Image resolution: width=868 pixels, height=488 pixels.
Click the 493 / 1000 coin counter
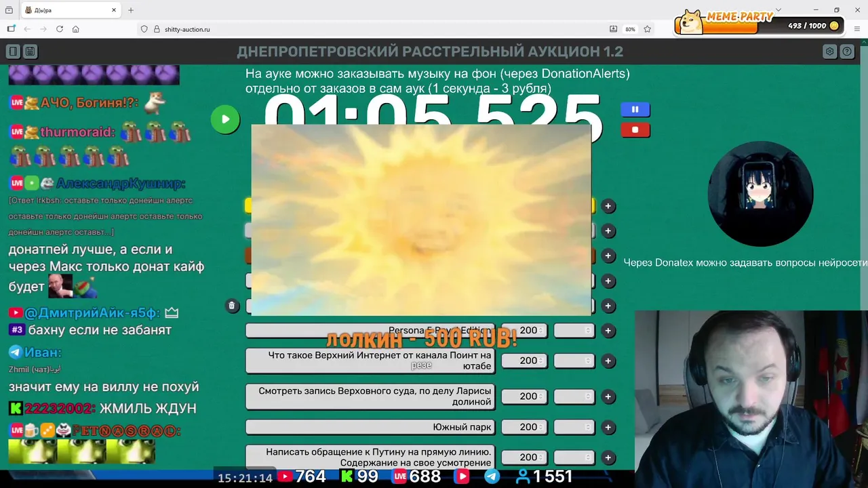pos(813,26)
